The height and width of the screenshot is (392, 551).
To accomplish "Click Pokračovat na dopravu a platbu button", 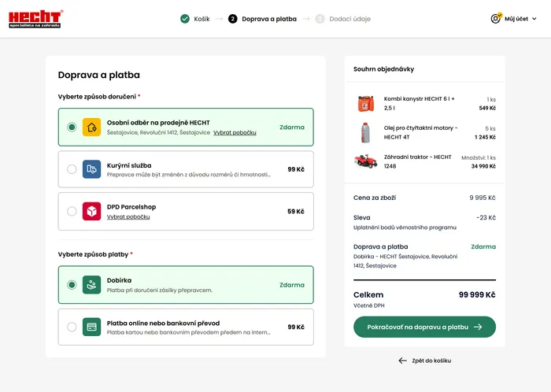I will pos(424,327).
